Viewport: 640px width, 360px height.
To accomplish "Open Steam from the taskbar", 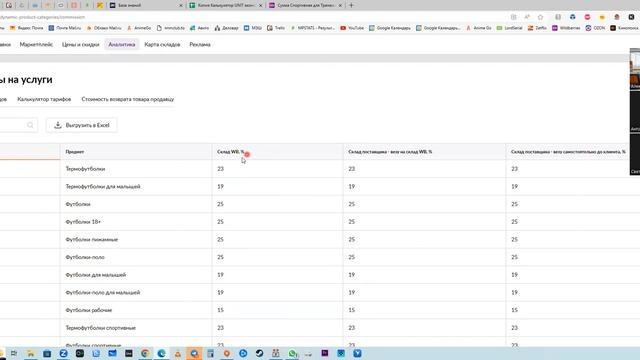I will pyautogui.click(x=259, y=353).
